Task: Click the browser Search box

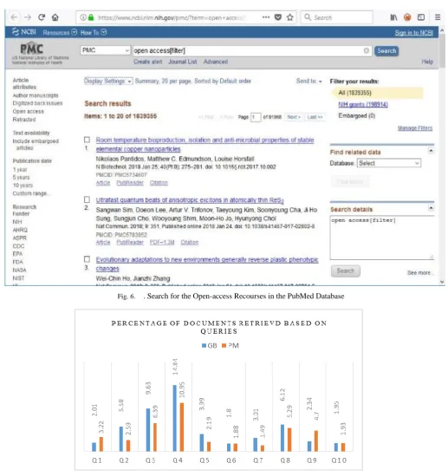Action: [x=337, y=17]
